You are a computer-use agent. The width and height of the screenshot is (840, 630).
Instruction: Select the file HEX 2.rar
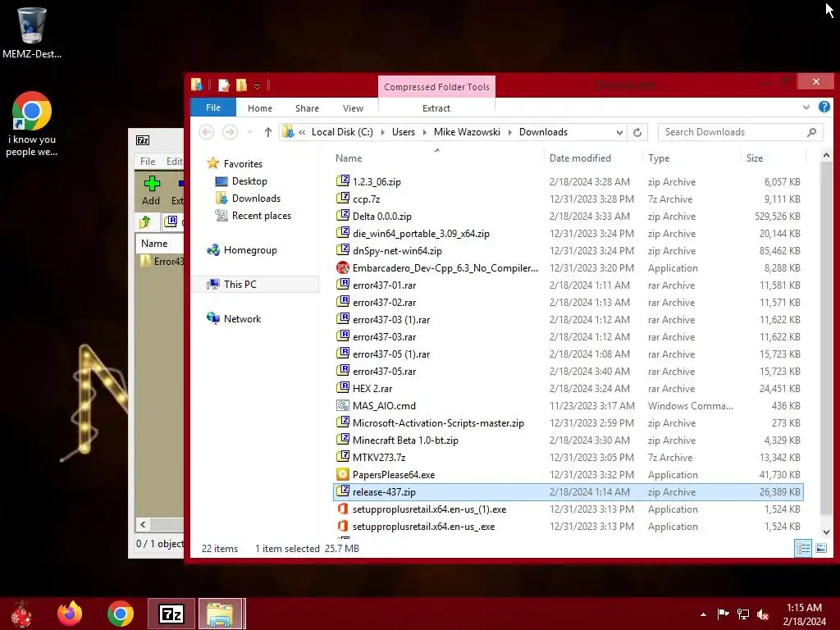[x=568, y=388]
